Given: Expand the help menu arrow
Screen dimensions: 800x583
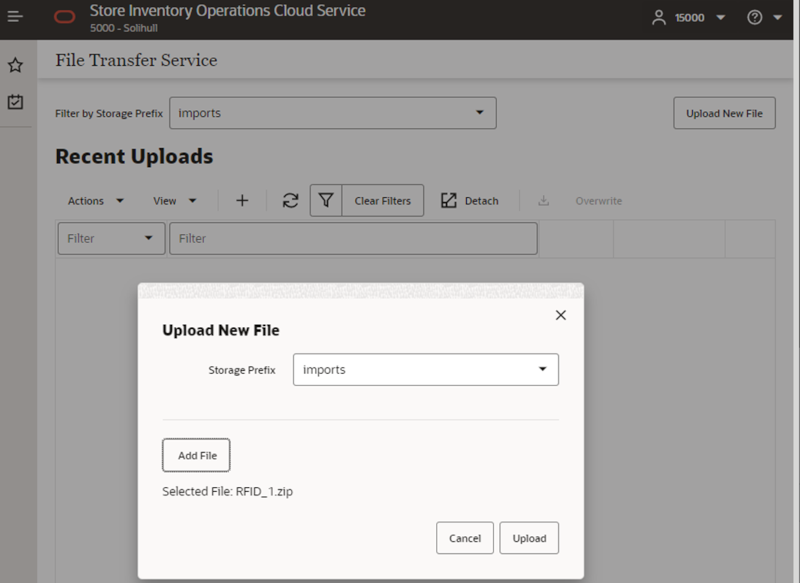Looking at the screenshot, I should point(778,18).
